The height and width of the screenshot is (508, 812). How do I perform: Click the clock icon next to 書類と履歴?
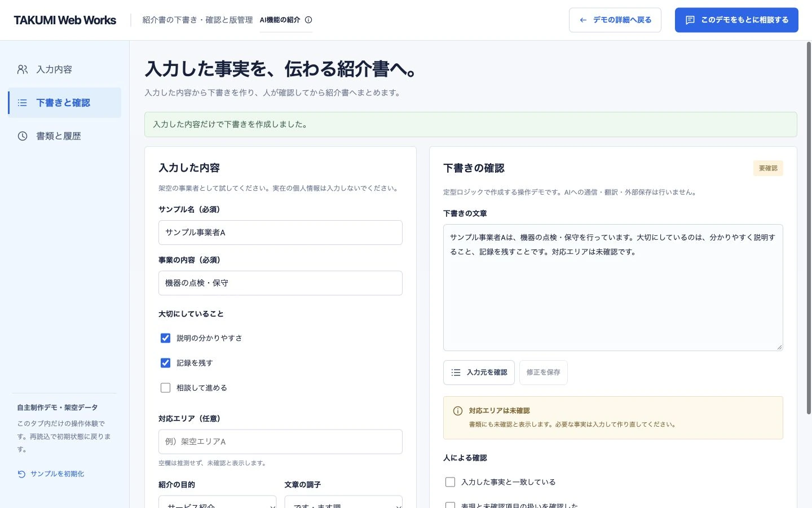[x=23, y=136]
